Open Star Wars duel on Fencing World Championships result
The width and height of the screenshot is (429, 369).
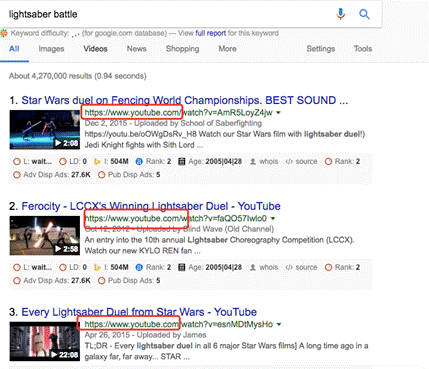184,100
